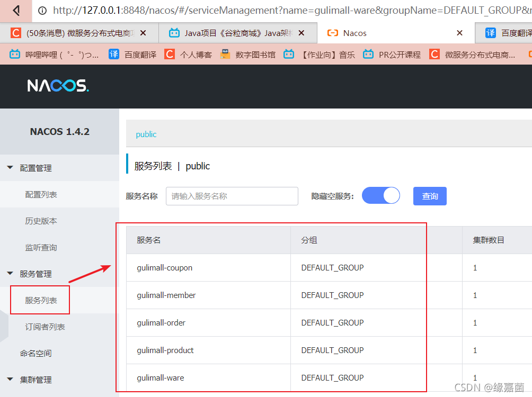The image size is (532, 397).
Task: Switch to the 微服务分布式电商 CSDN tab
Action: (79, 33)
